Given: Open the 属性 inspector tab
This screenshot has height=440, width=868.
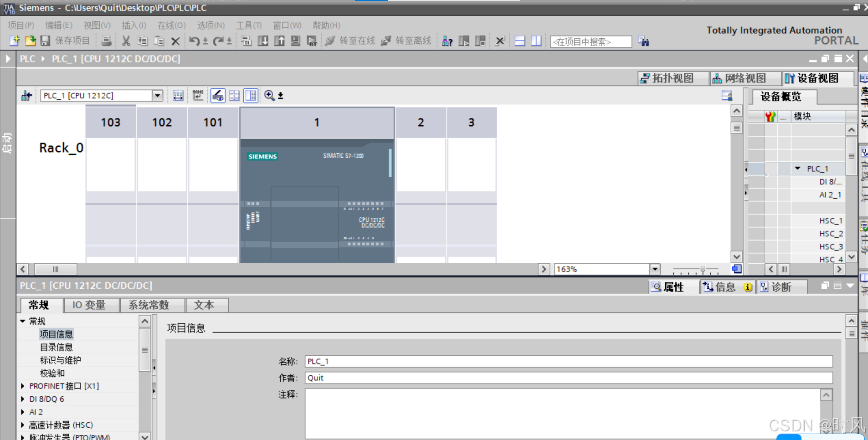Looking at the screenshot, I should [673, 287].
